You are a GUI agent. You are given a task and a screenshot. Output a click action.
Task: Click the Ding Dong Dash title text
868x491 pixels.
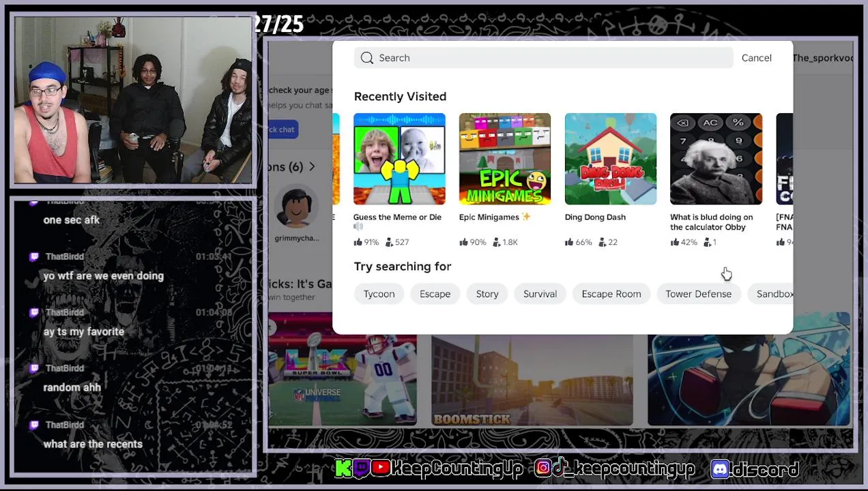595,217
